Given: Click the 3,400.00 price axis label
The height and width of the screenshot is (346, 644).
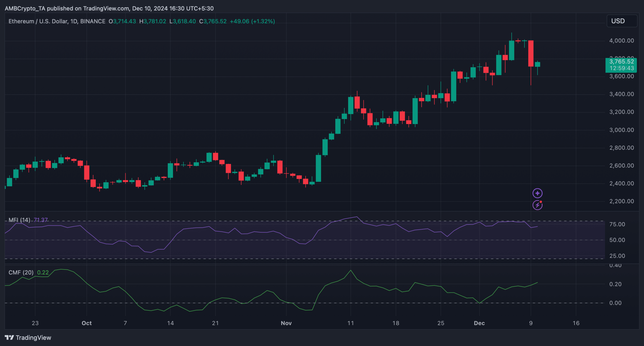Looking at the screenshot, I should coord(621,94).
